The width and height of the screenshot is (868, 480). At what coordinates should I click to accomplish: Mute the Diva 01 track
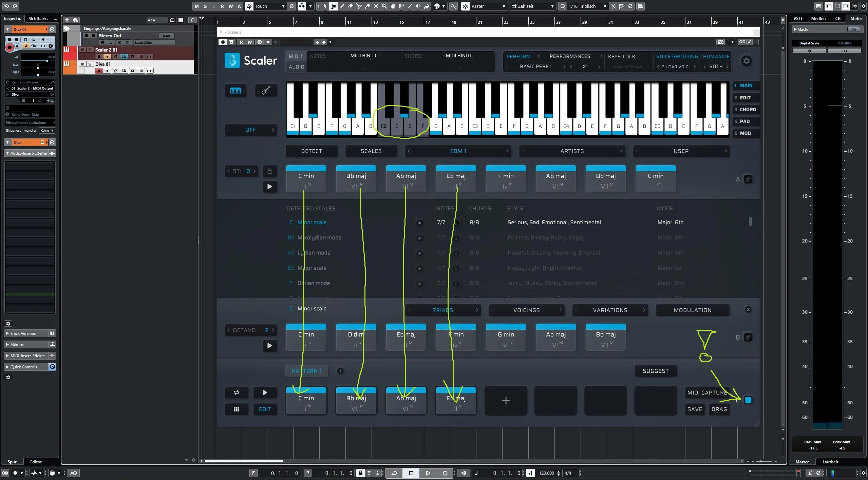83,64
